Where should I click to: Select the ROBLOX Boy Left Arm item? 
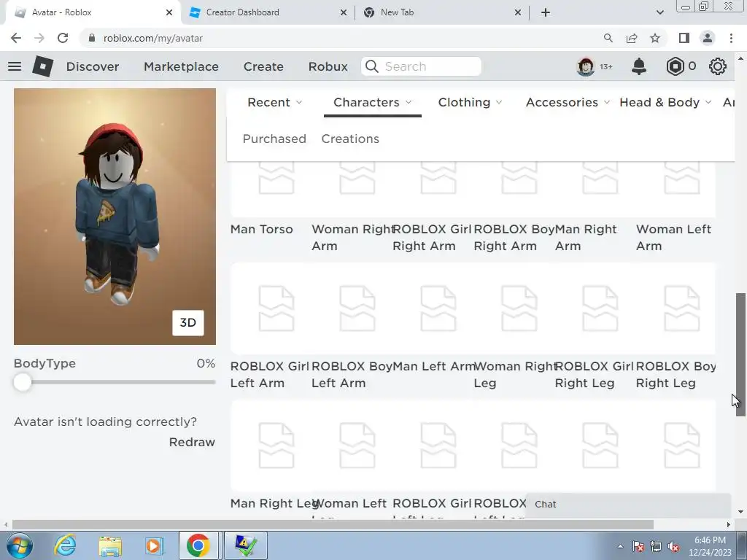coord(352,329)
